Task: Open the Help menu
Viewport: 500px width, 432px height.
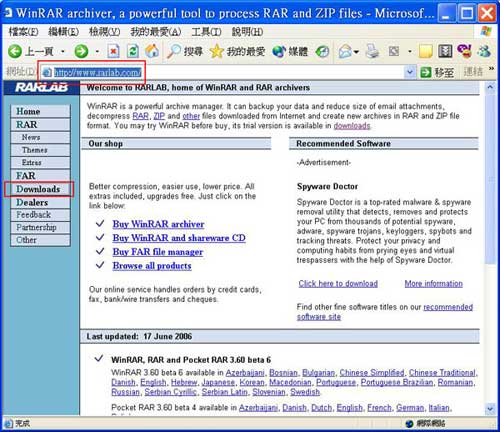Action: click(247, 32)
